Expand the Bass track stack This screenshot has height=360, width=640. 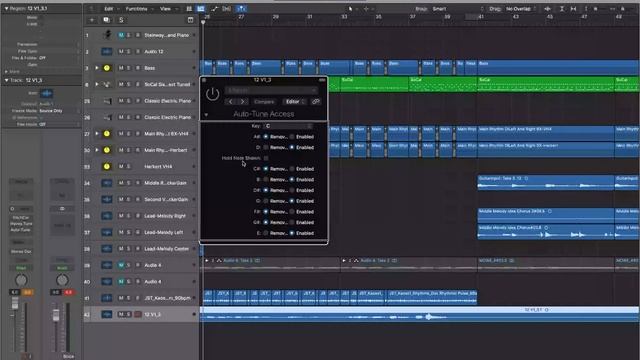pyautogui.click(x=97, y=68)
